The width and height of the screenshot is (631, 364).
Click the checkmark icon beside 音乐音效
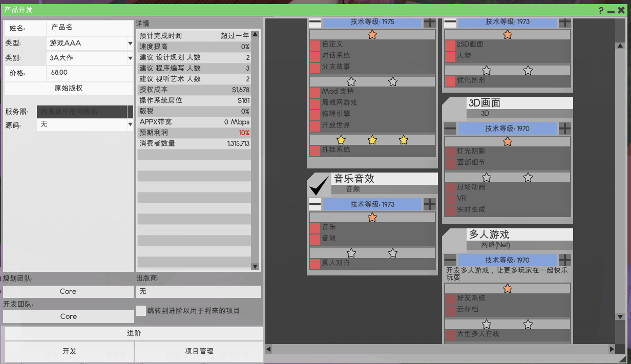pos(319,184)
